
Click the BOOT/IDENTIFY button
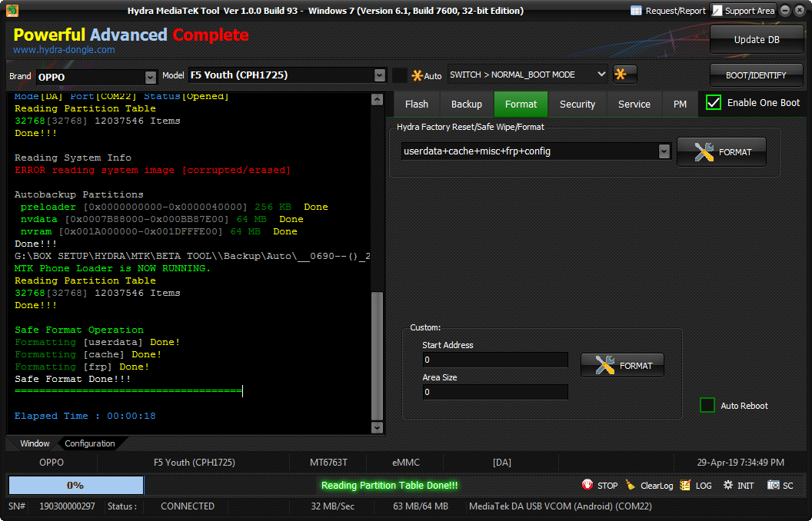coord(756,75)
